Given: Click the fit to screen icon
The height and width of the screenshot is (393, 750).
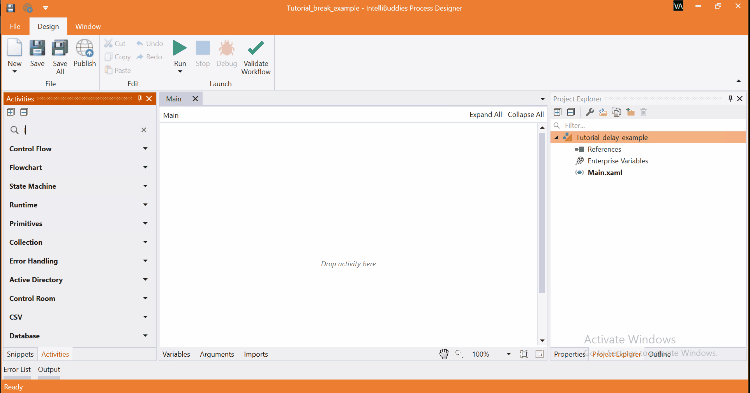Looking at the screenshot, I should click(524, 354).
